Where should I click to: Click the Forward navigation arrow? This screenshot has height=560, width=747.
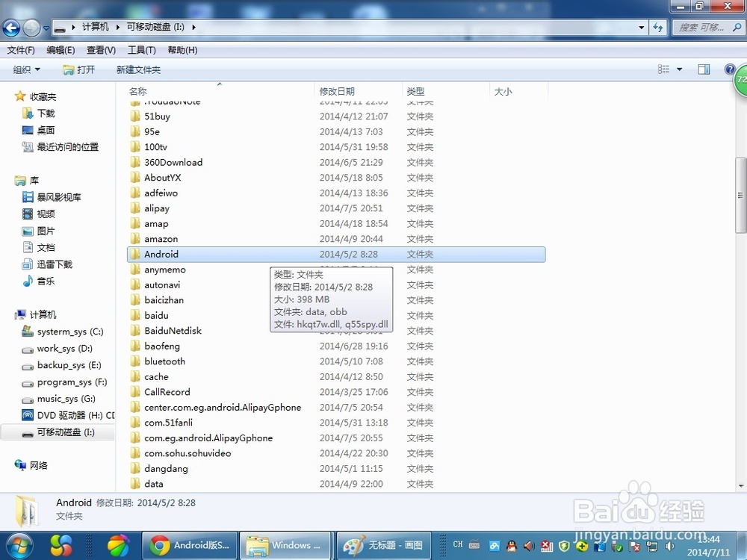(32, 28)
